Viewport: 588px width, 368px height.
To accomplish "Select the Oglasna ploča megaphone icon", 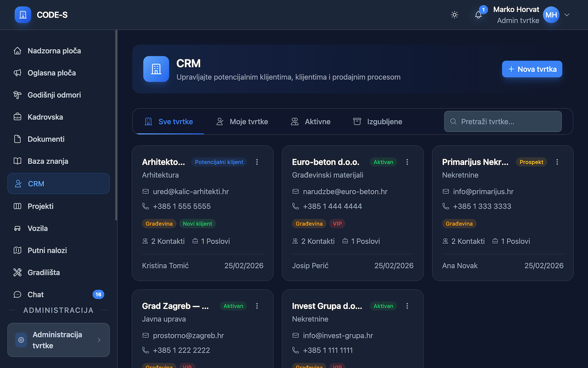I will tap(17, 73).
